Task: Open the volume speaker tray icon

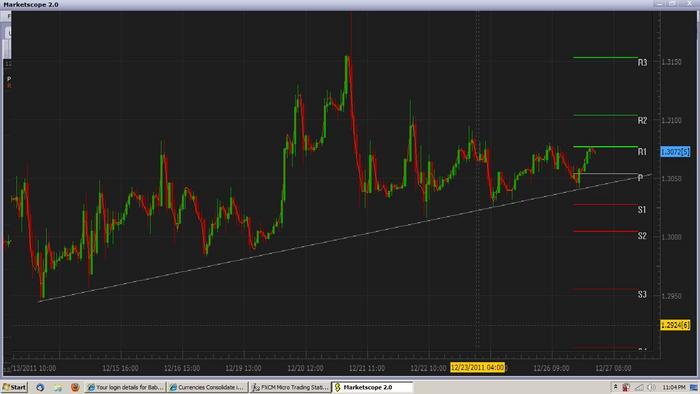Action: pos(651,387)
